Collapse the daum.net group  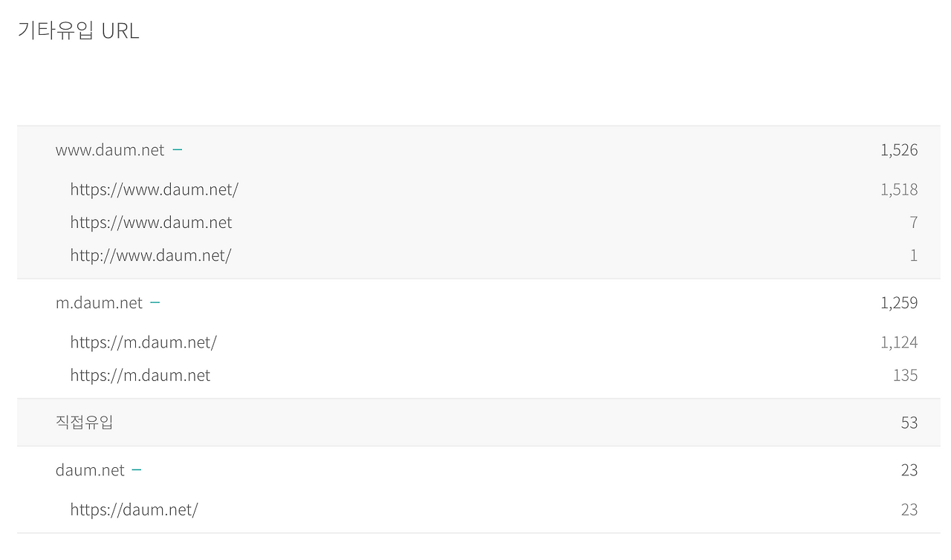point(137,469)
